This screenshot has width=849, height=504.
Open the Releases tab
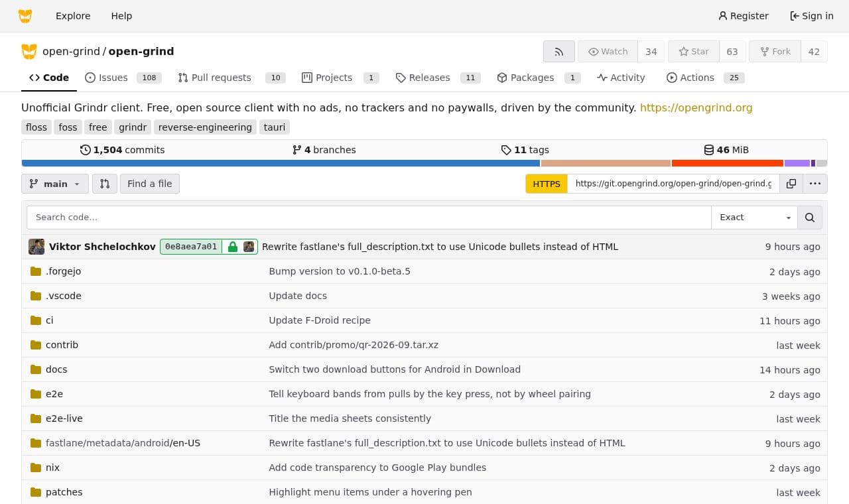pyautogui.click(x=438, y=78)
